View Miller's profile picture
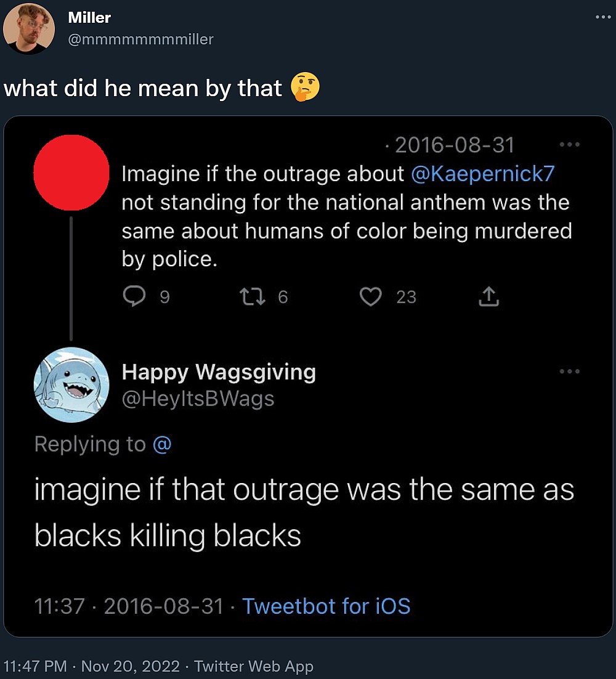Screen dimensions: 616x679 29,28
